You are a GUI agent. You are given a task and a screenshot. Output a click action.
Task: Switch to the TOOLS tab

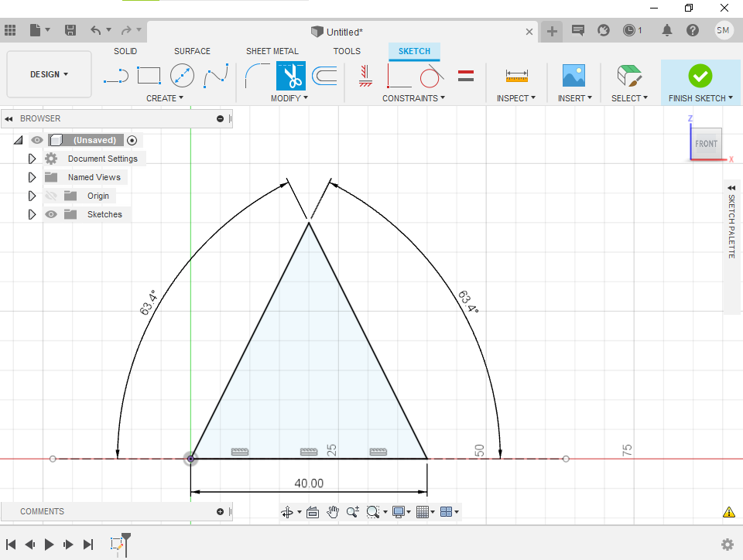click(x=347, y=51)
